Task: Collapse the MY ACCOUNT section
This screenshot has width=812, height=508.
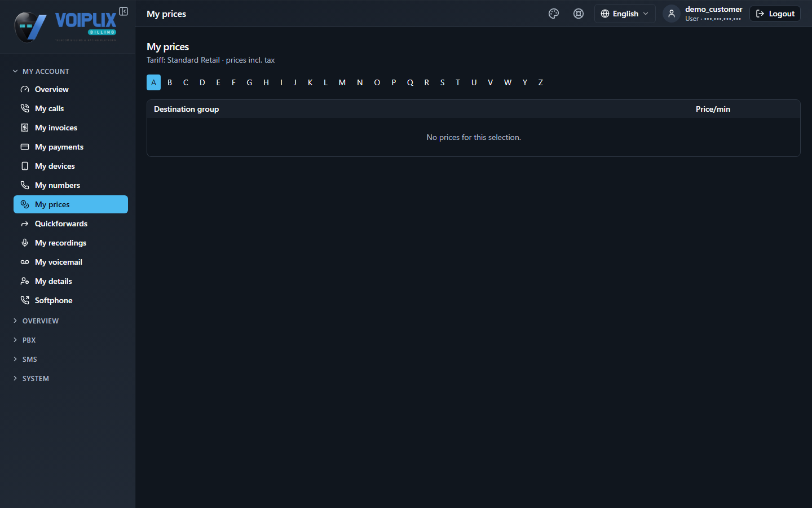Action: [41, 71]
